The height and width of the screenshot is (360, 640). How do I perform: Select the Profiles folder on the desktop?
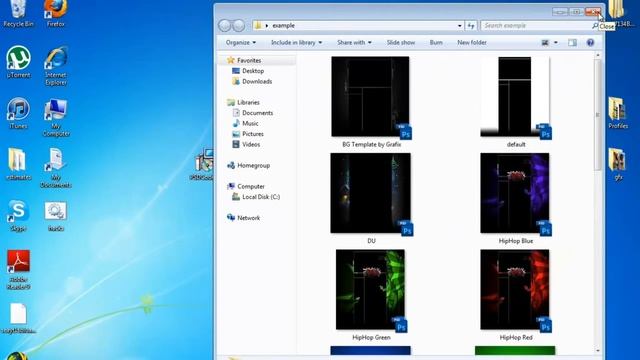point(618,113)
